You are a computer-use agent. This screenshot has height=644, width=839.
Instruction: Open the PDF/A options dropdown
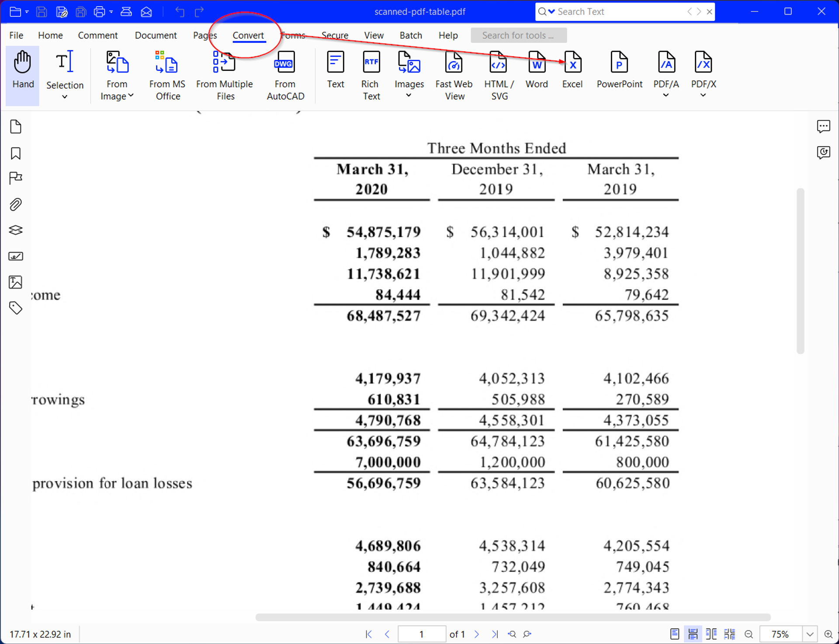coord(666,95)
